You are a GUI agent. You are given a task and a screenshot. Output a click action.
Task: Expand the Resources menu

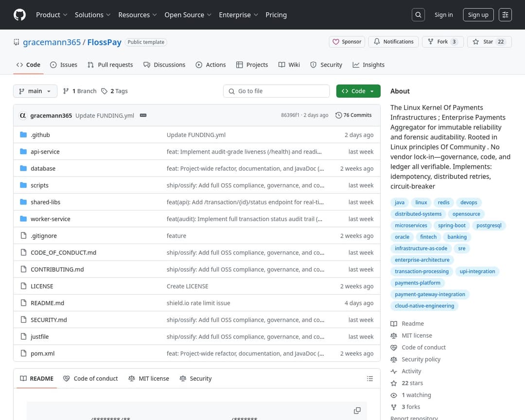tap(137, 15)
